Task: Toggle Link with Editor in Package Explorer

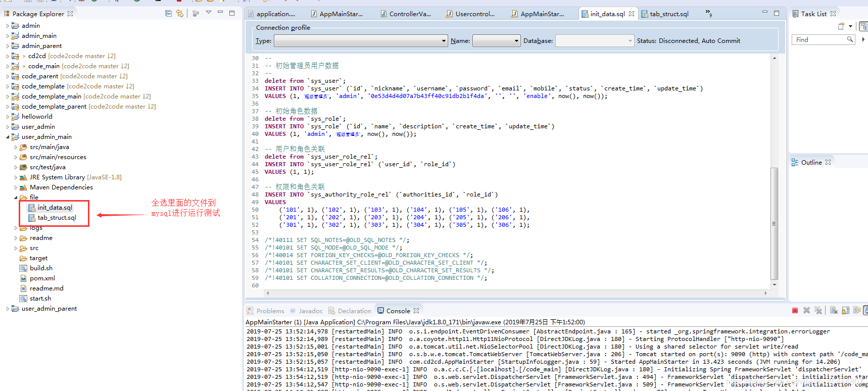Action: click(180, 14)
